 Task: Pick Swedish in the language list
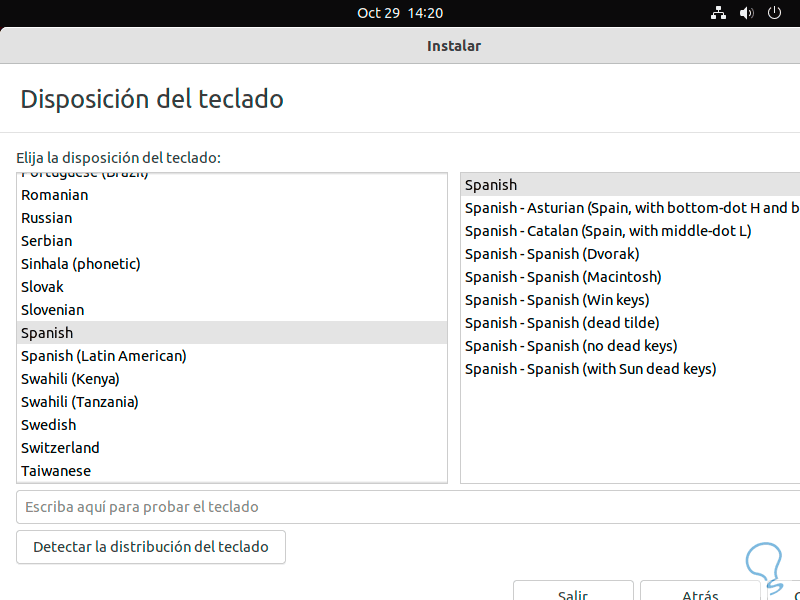pyautogui.click(x=49, y=425)
